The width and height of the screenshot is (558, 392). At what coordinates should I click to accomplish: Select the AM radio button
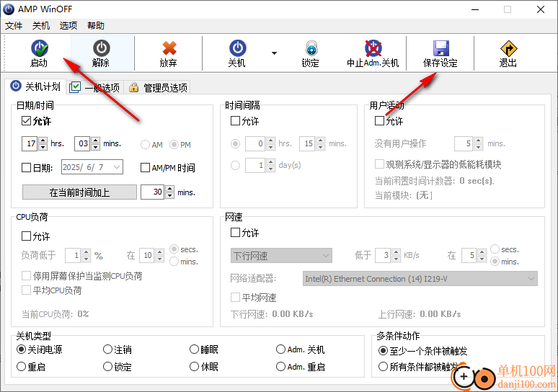145,144
